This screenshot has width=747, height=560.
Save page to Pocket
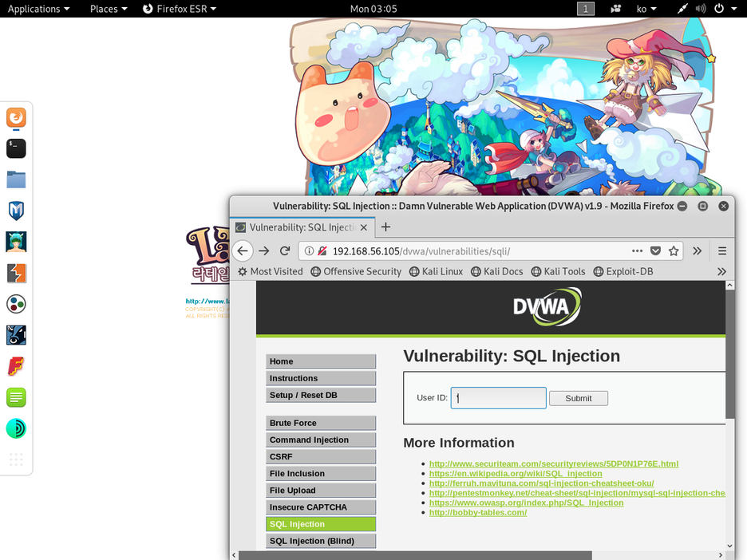(x=655, y=251)
